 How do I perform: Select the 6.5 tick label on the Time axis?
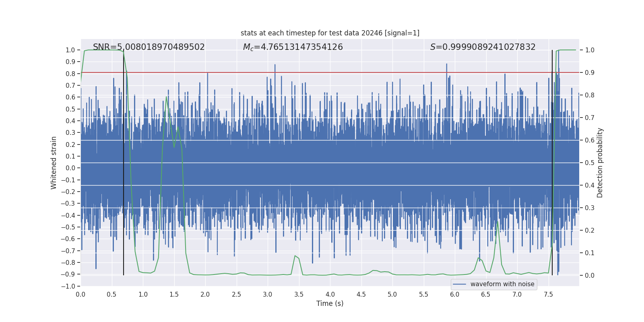pos(486,294)
